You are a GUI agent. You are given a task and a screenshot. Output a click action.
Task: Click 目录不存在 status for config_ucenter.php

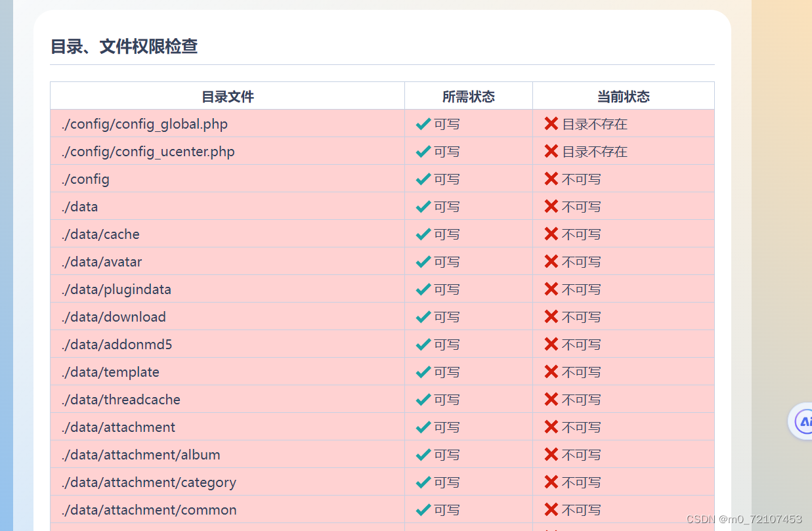pos(595,152)
